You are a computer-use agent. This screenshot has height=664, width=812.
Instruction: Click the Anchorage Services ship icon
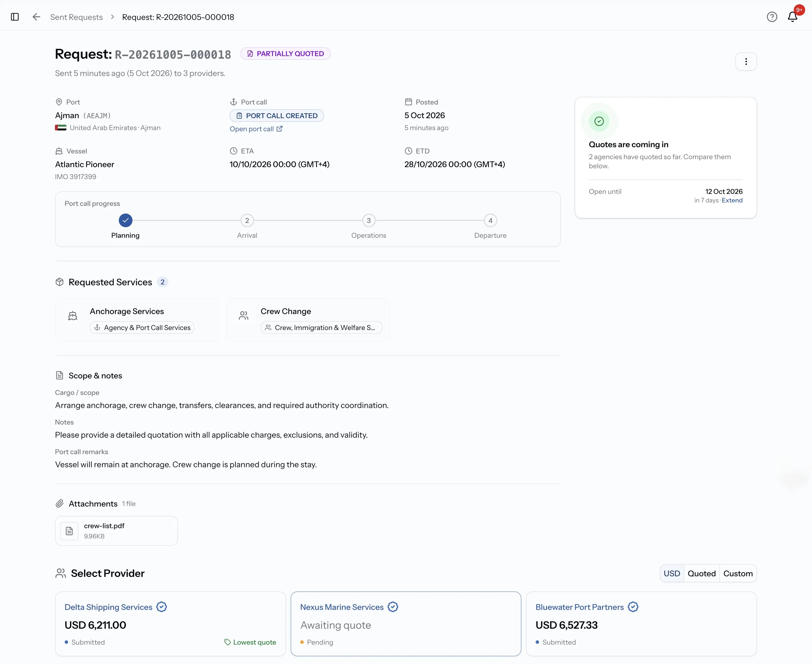pyautogui.click(x=73, y=316)
